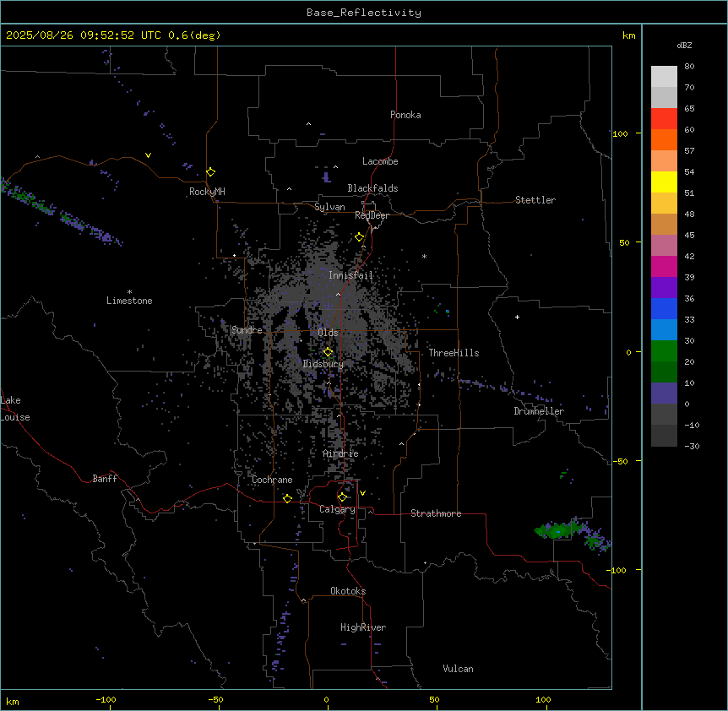Click the Ponoka city label

405,115
